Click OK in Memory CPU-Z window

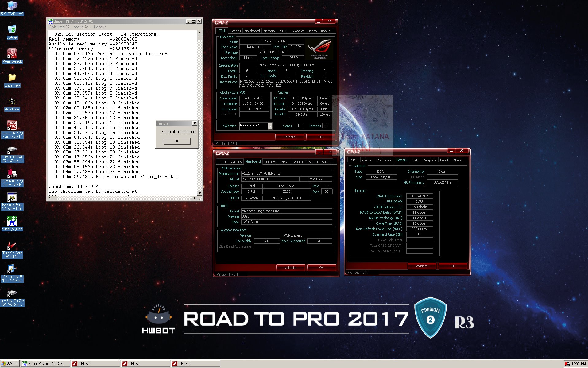pos(453,266)
